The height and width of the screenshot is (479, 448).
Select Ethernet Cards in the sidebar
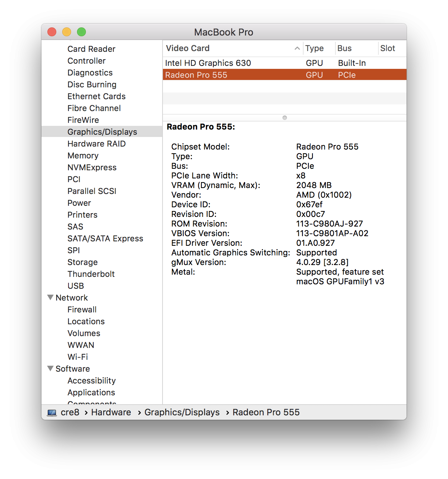tap(97, 96)
